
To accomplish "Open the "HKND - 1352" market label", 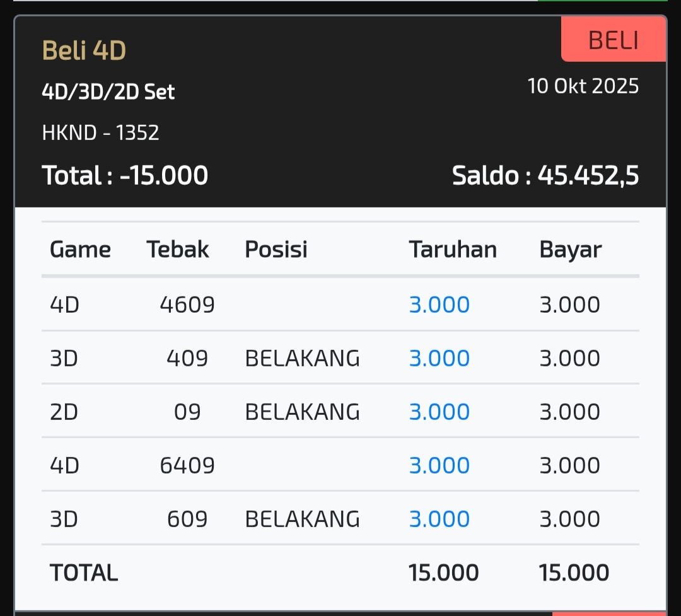I will pos(100,132).
